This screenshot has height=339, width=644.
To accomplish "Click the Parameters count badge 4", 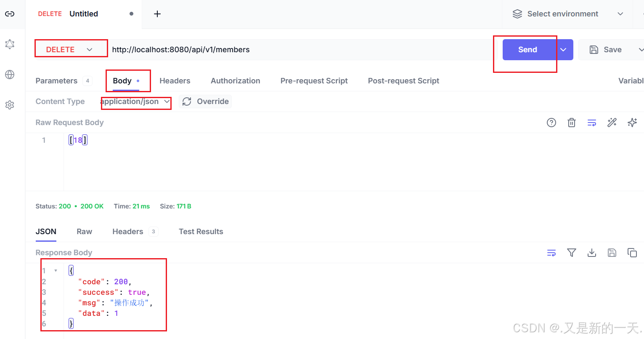I will pyautogui.click(x=87, y=81).
